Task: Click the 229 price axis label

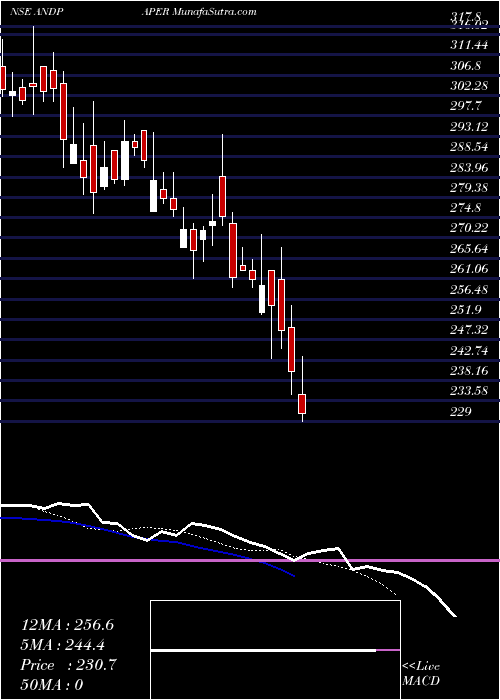Action: pos(461,412)
